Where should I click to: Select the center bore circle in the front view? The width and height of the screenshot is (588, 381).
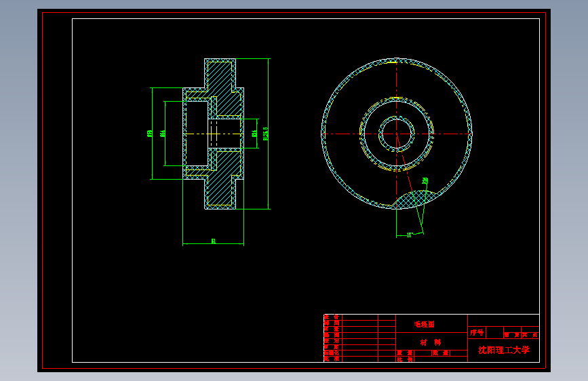point(396,134)
